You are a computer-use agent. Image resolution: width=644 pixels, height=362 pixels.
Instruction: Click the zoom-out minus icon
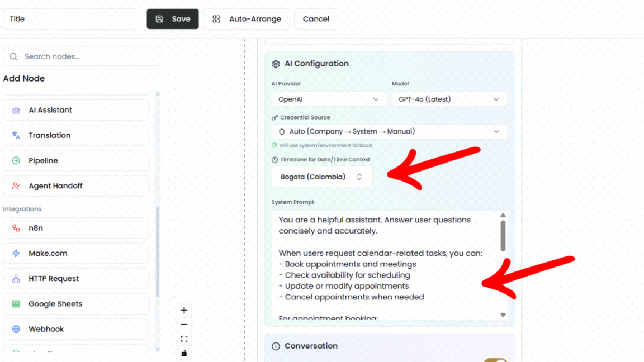(184, 325)
